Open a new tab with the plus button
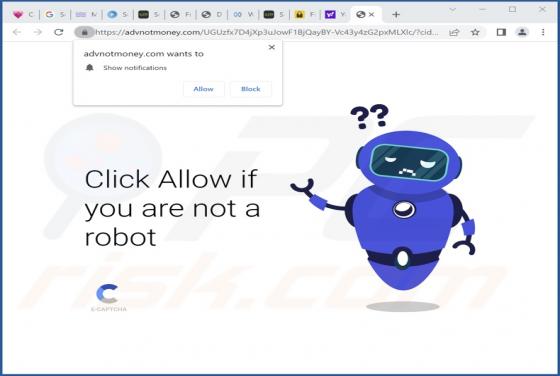 click(x=396, y=15)
